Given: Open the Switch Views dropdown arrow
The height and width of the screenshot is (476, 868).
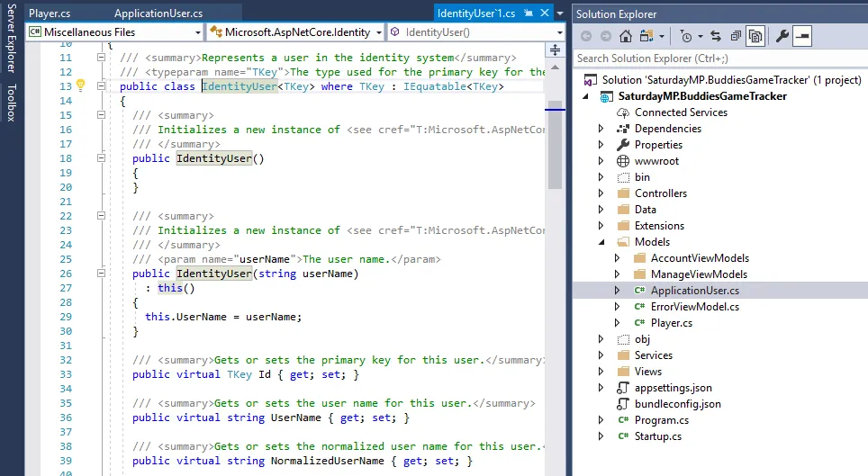Looking at the screenshot, I should pos(662,37).
